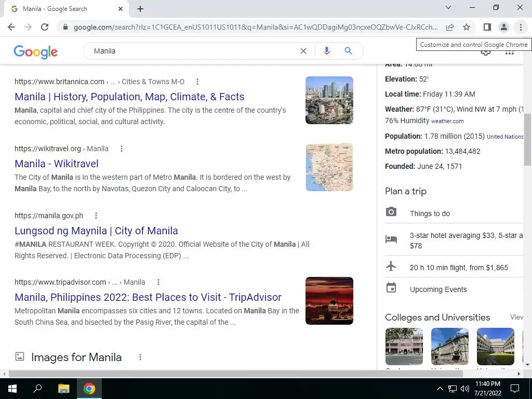This screenshot has width=532, height=399.
Task: Click the TripAdvisor sunset thumbnail
Action: tap(329, 301)
